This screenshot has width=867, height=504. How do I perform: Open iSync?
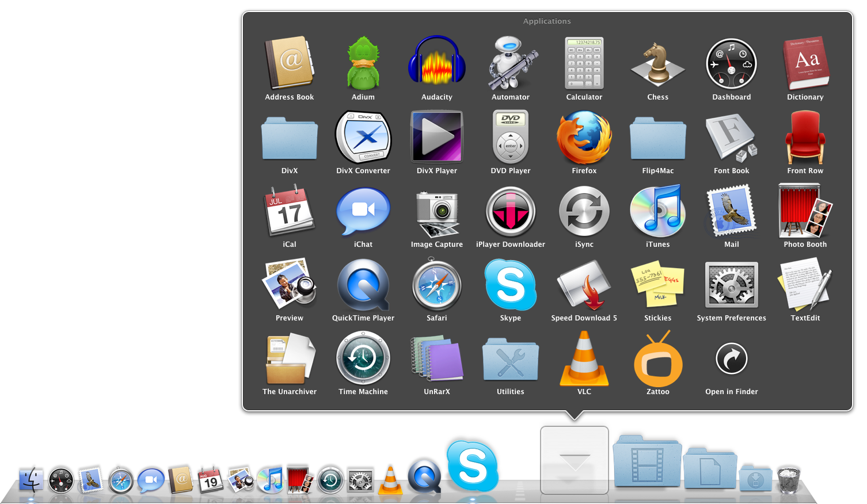584,211
